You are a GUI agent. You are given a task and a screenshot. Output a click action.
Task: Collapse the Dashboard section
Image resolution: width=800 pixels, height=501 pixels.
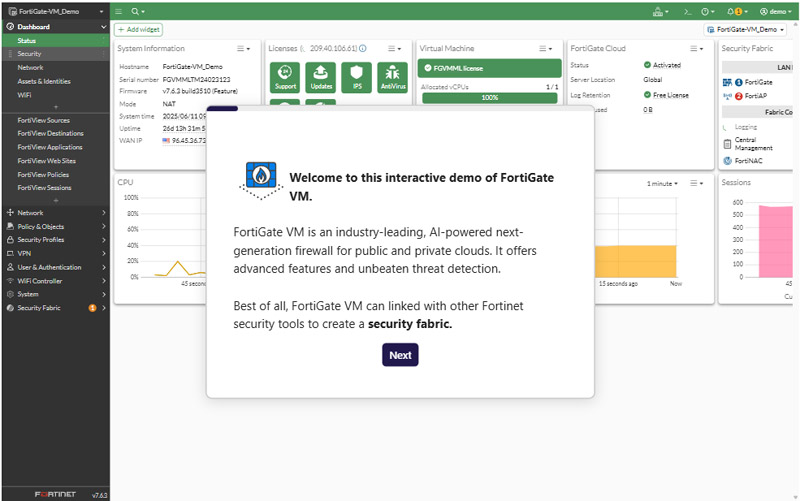56,27
